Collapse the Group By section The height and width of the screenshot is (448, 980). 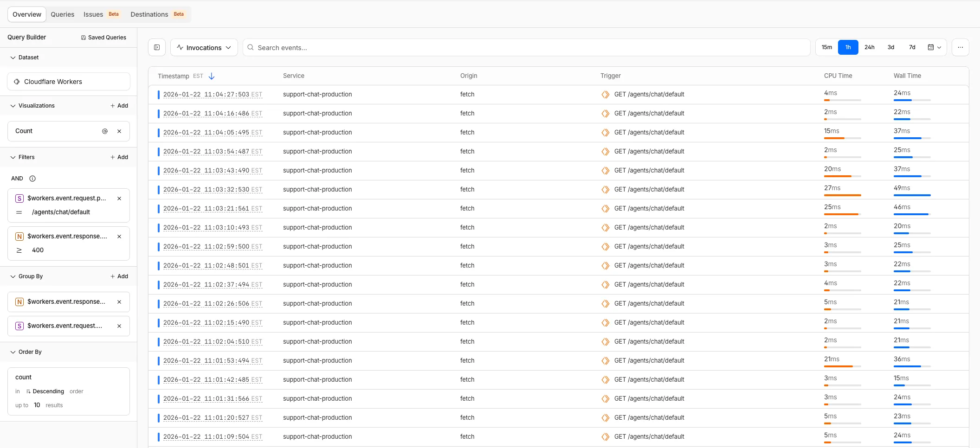click(x=13, y=276)
